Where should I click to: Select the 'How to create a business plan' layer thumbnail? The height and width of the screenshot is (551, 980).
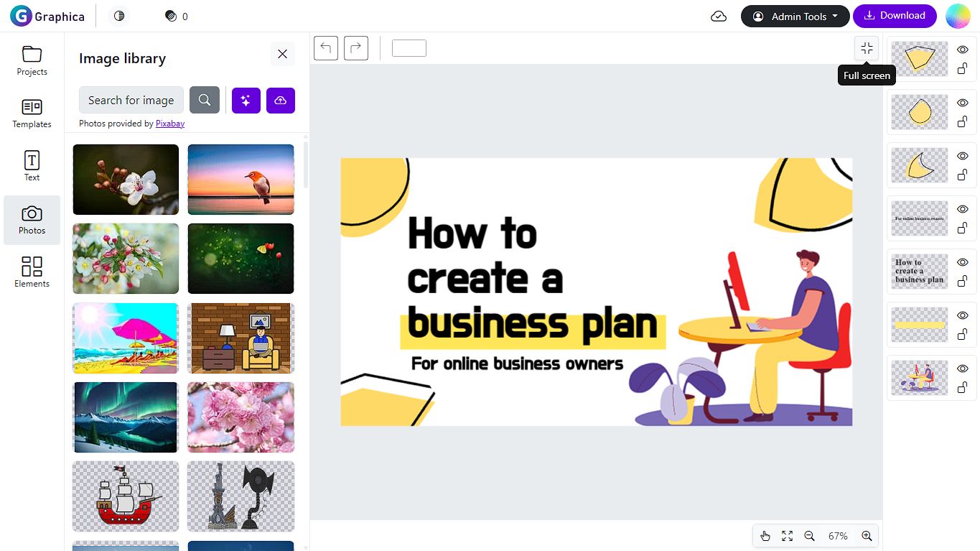pyautogui.click(x=920, y=272)
